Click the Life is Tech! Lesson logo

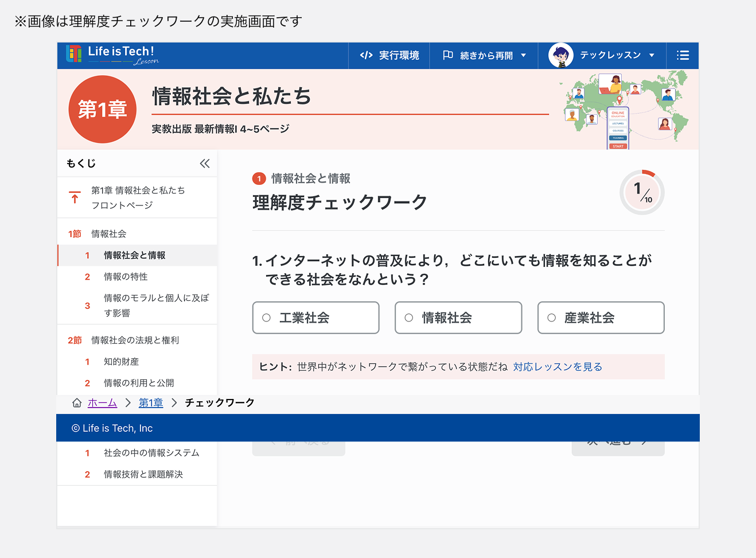(x=112, y=55)
